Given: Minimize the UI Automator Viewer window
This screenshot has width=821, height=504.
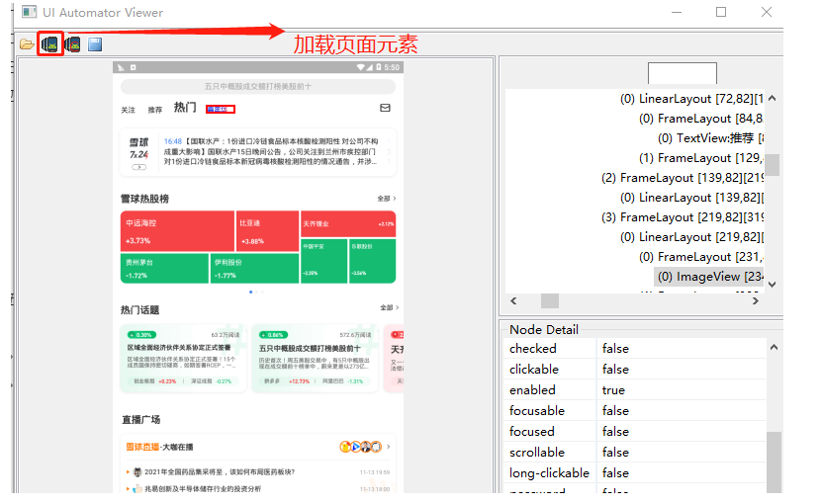Looking at the screenshot, I should (x=677, y=12).
